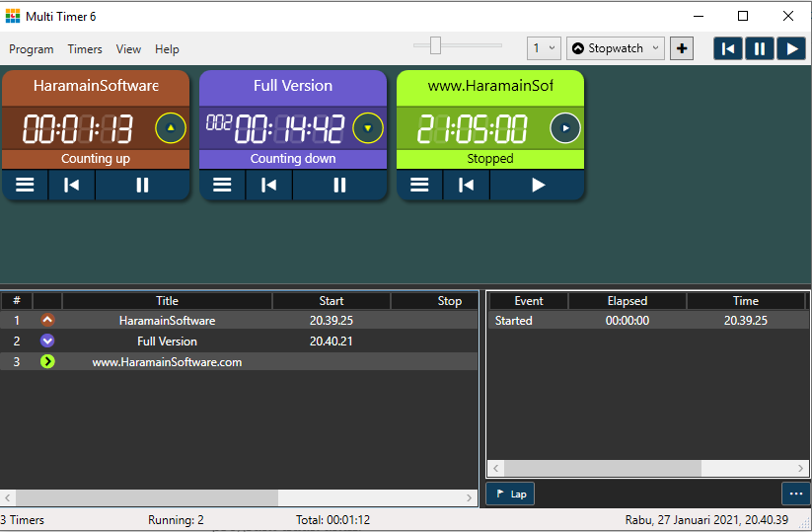Select the Full Version row in the list

[239, 341]
